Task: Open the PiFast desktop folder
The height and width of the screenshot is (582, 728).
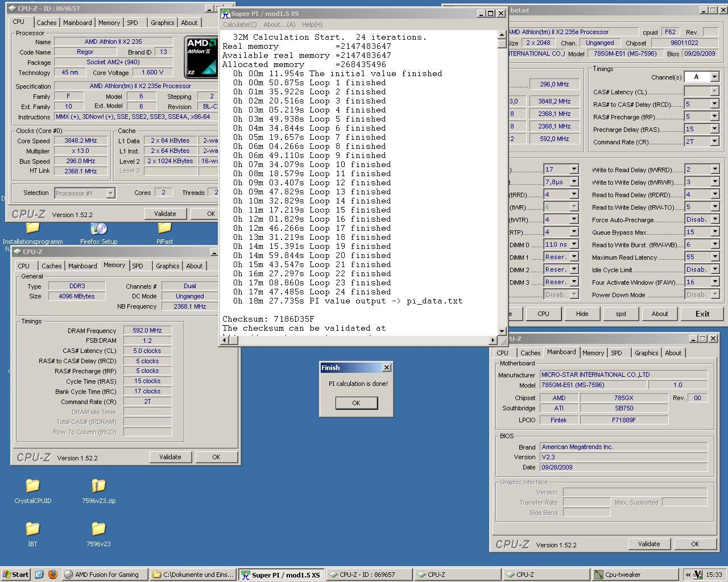Action: coord(164,228)
